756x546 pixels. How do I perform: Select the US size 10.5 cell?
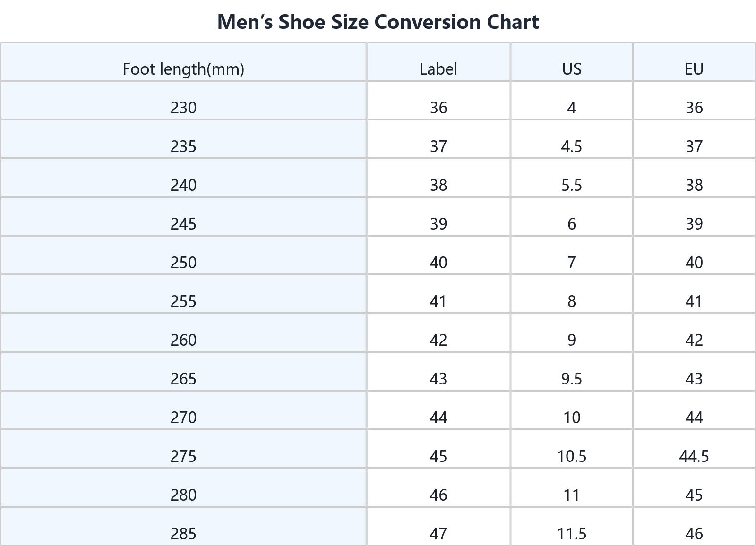point(571,456)
